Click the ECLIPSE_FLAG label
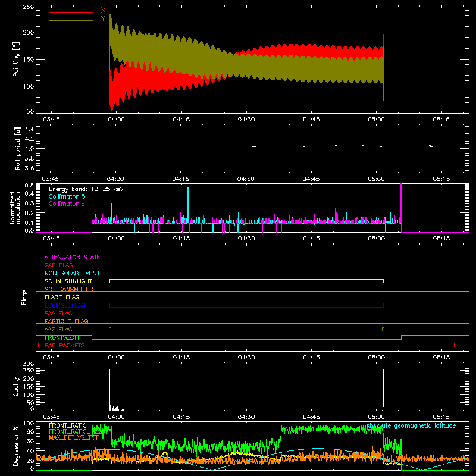Viewport: 476px width, 476px height. tap(65, 305)
